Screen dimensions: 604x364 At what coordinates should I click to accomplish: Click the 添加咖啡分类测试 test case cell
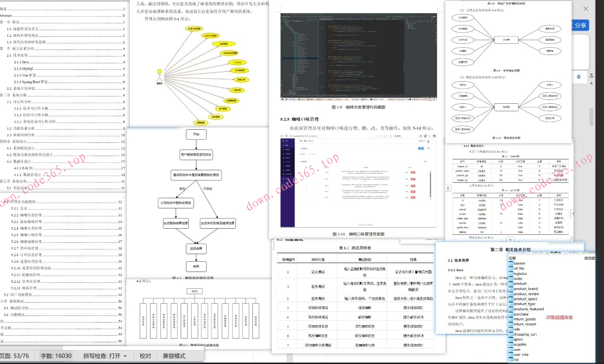coord(317,345)
